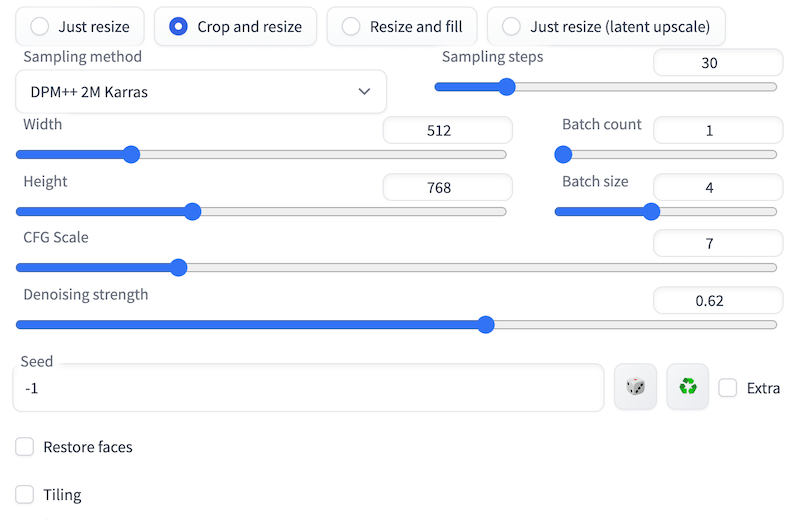Click the recycle reuse seed icon
This screenshot has height=520, width=800.
coord(687,387)
